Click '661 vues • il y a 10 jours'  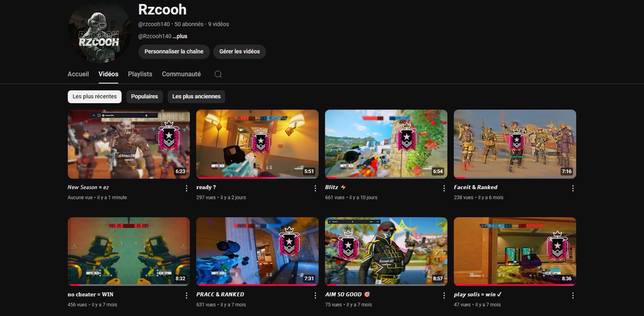(x=351, y=198)
